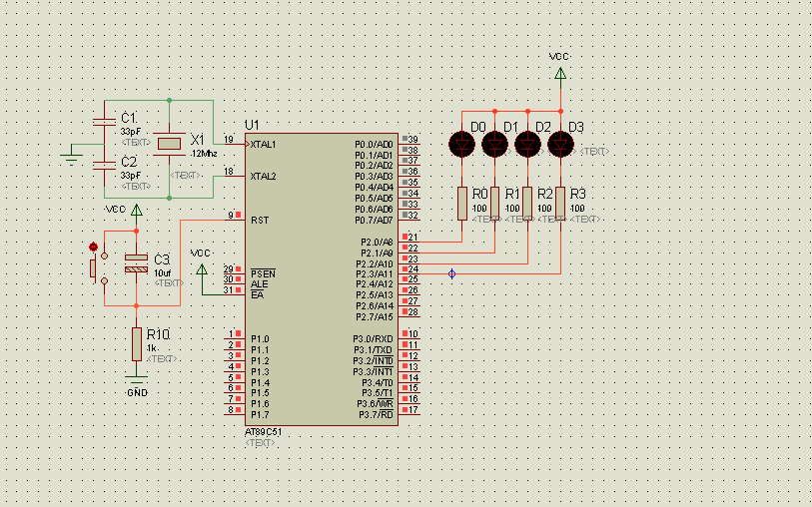Click the PSEN pin label
The image size is (812, 507).
click(x=263, y=273)
